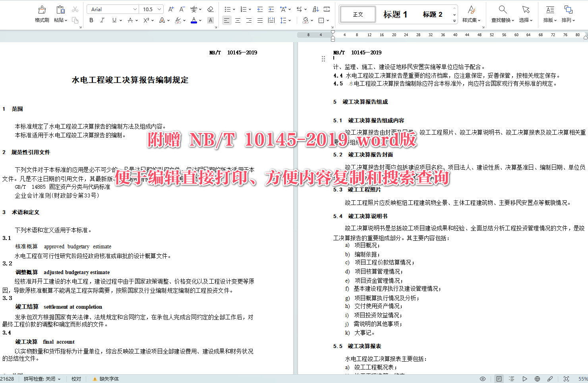Open the 样式集 style set tool
This screenshot has width=588, height=383.
pos(471,15)
